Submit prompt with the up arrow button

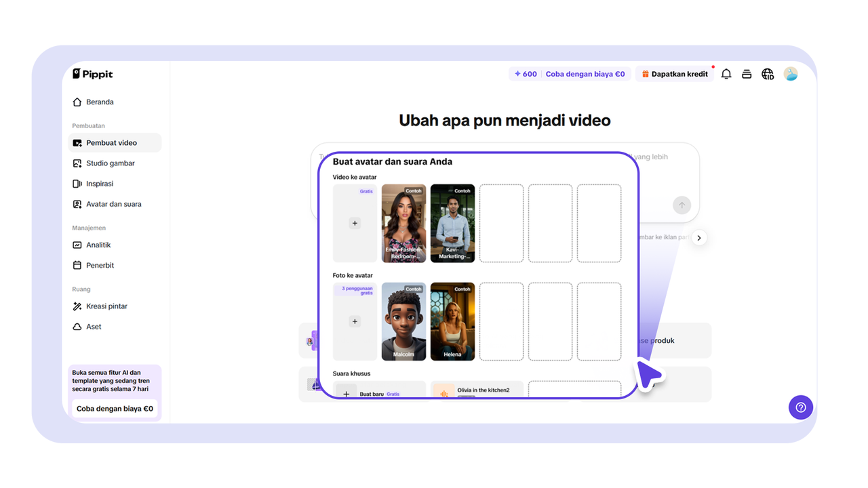pyautogui.click(x=682, y=205)
